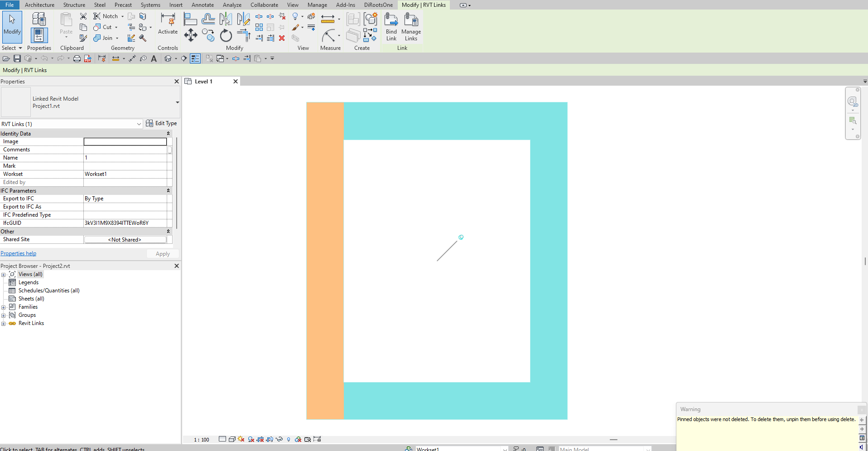Click the Bind Link button
Image resolution: width=868 pixels, height=451 pixels.
[391, 27]
